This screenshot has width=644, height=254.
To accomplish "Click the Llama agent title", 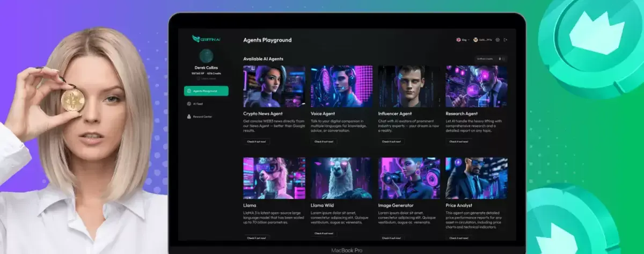I will click(250, 205).
